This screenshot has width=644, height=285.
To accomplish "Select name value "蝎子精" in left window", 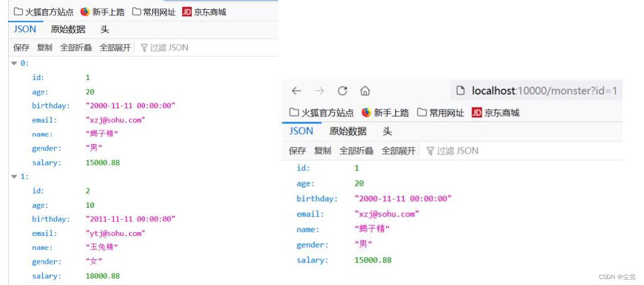I will [102, 134].
